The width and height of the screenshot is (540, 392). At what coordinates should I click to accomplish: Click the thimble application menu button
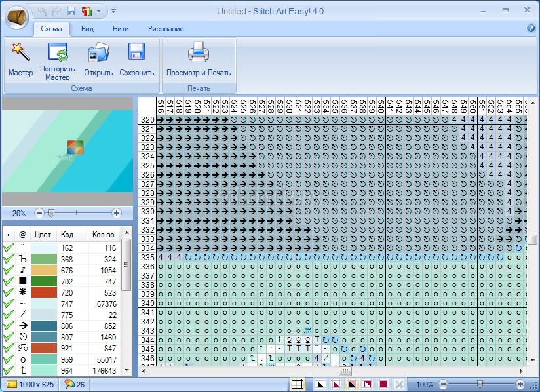point(16,16)
